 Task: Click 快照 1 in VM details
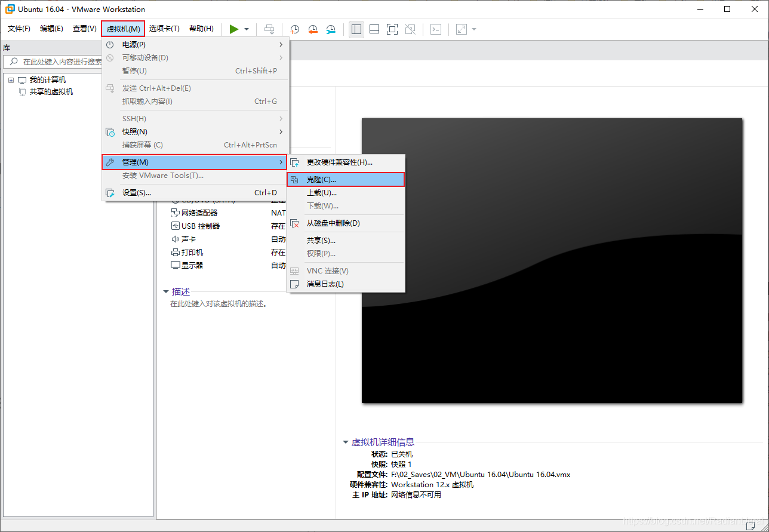click(x=401, y=465)
